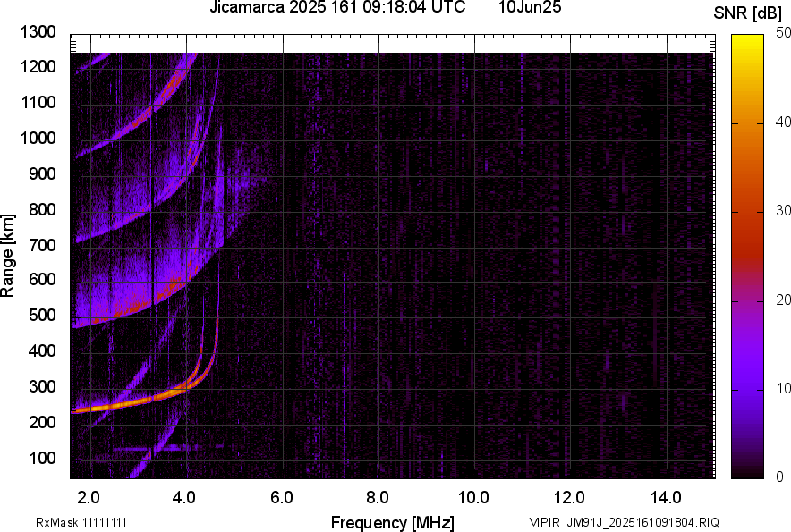Click the range tick label '1100'
This screenshot has height=532, width=791.
tap(38, 102)
